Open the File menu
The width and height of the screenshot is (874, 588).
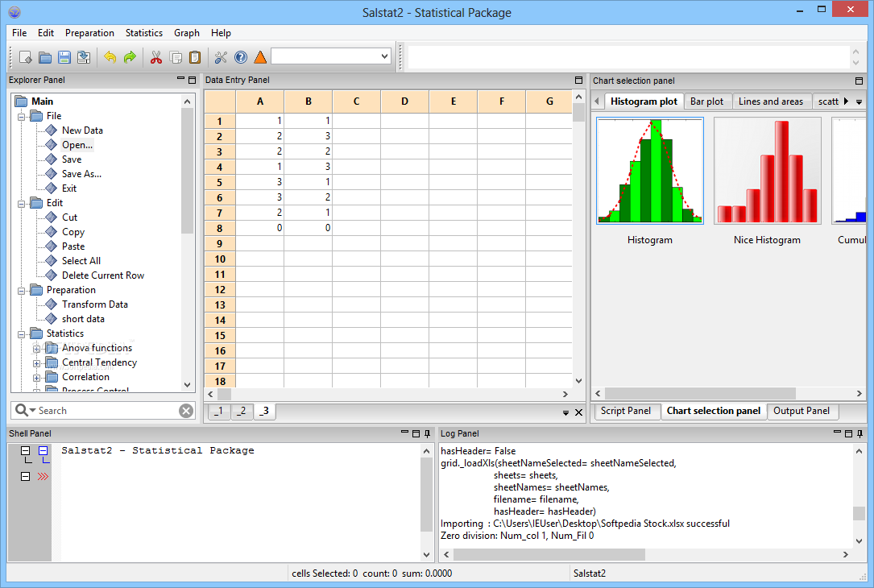(19, 33)
